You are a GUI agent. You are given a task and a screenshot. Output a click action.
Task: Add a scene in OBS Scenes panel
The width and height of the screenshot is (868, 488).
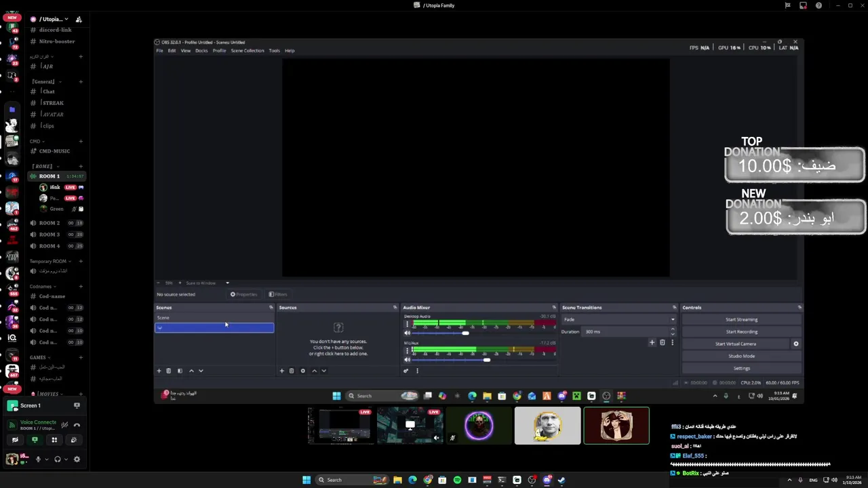tap(159, 371)
